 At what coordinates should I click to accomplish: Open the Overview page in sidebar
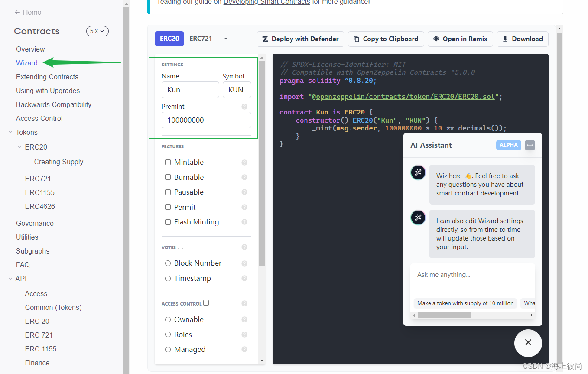click(30, 49)
